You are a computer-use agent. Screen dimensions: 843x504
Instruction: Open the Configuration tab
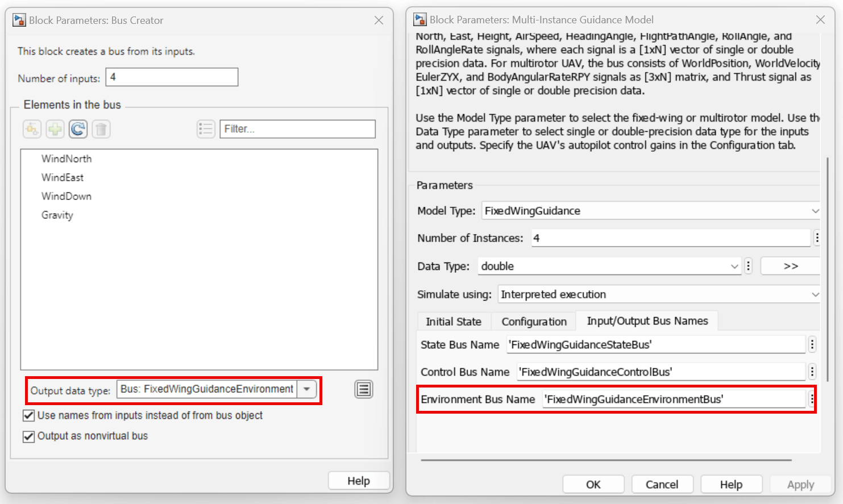pyautogui.click(x=533, y=321)
